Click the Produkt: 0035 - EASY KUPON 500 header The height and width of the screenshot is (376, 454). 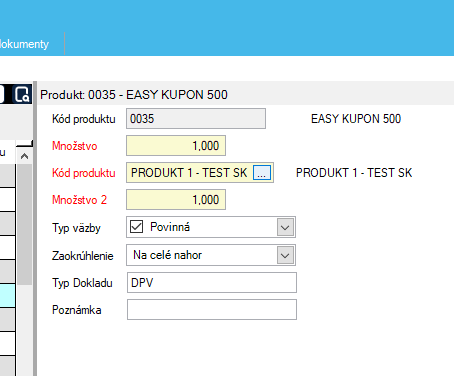pos(134,95)
